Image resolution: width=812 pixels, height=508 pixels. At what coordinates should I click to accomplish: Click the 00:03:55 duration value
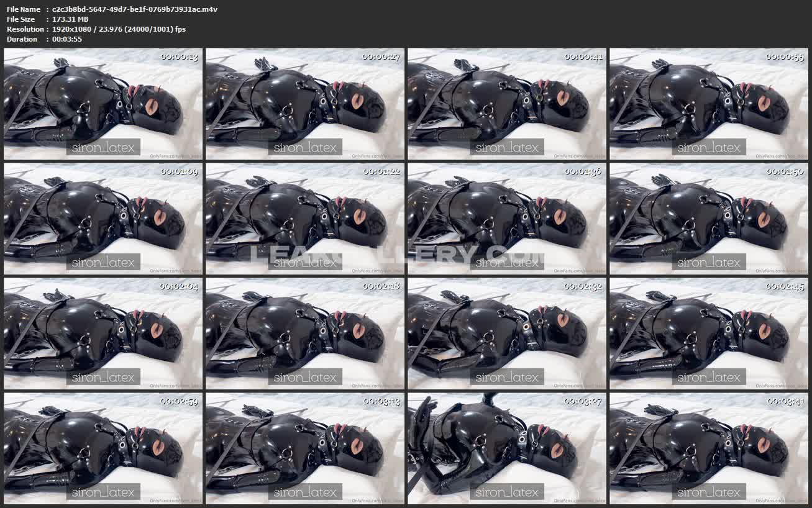[x=67, y=39]
